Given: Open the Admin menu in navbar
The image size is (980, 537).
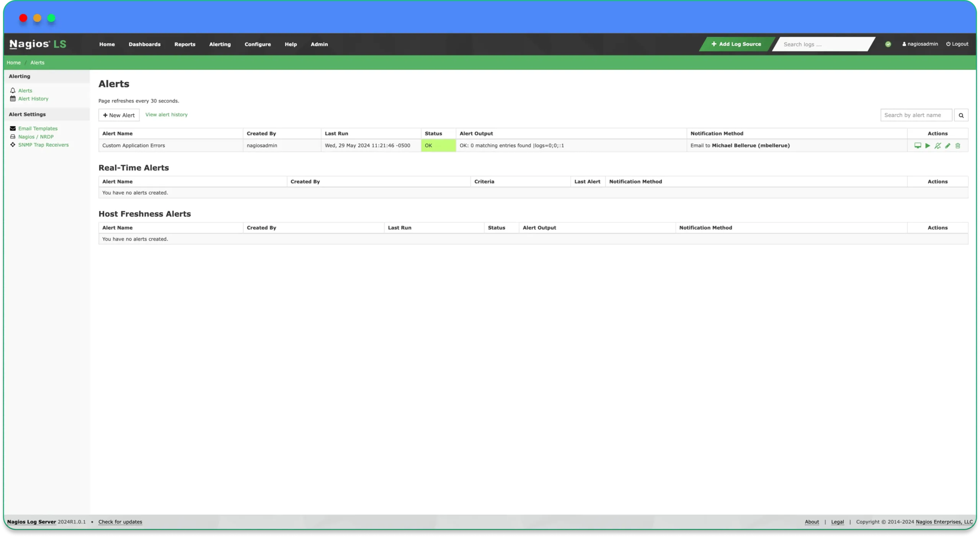Looking at the screenshot, I should point(319,44).
